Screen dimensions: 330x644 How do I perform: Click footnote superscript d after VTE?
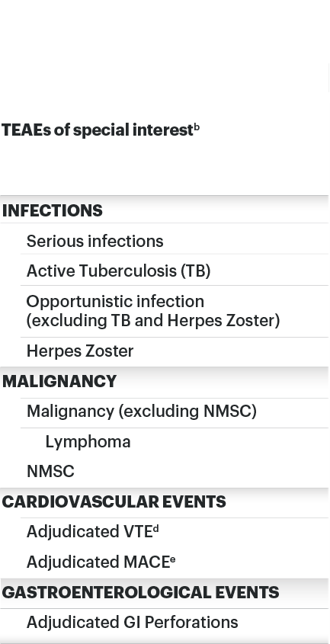pos(156,529)
